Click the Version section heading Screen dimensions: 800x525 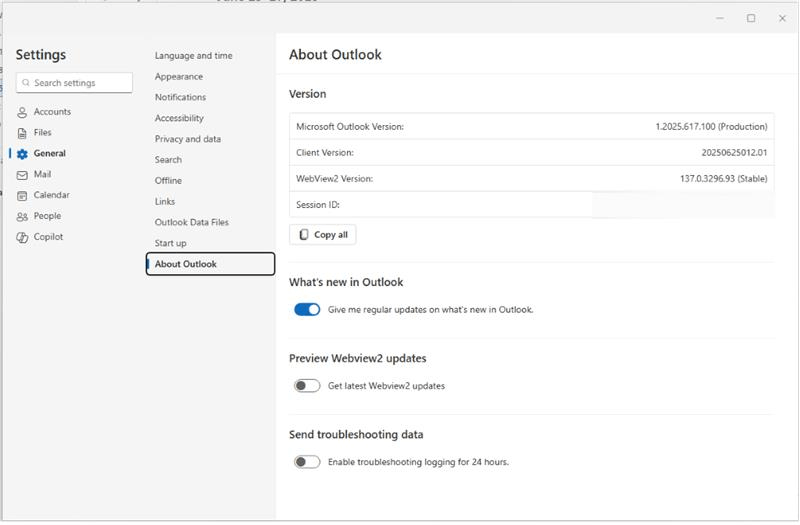[307, 94]
